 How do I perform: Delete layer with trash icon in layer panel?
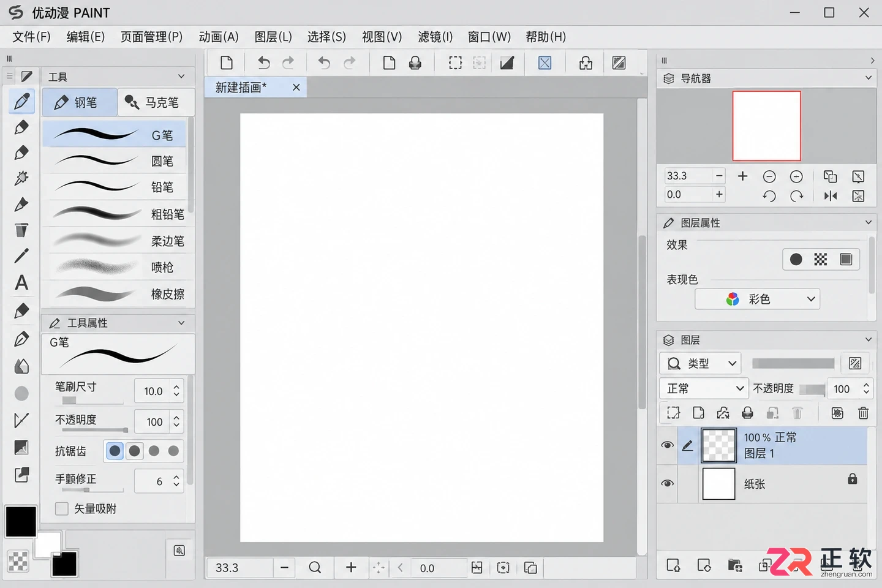863,413
